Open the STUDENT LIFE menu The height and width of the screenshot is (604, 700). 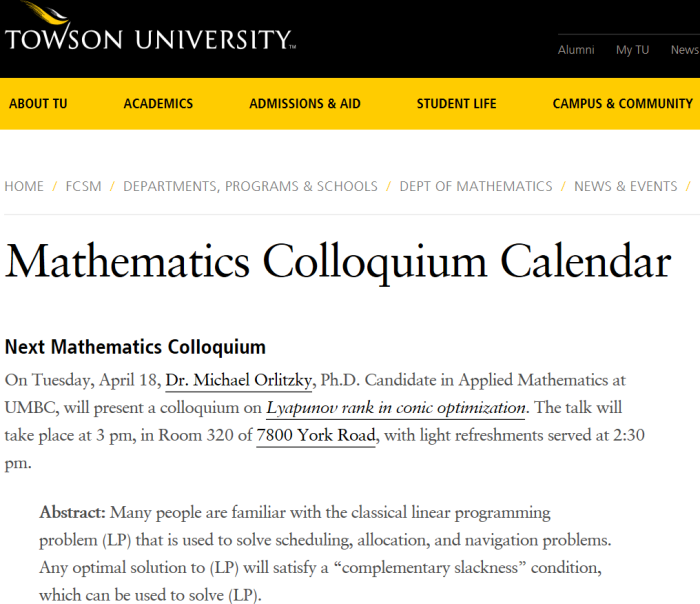(x=456, y=104)
